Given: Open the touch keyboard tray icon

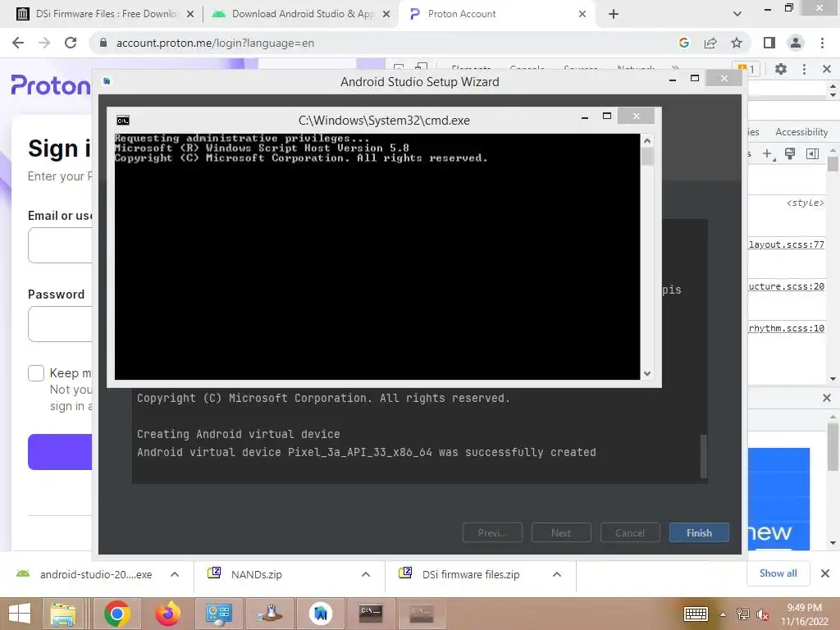Looking at the screenshot, I should pos(696,614).
